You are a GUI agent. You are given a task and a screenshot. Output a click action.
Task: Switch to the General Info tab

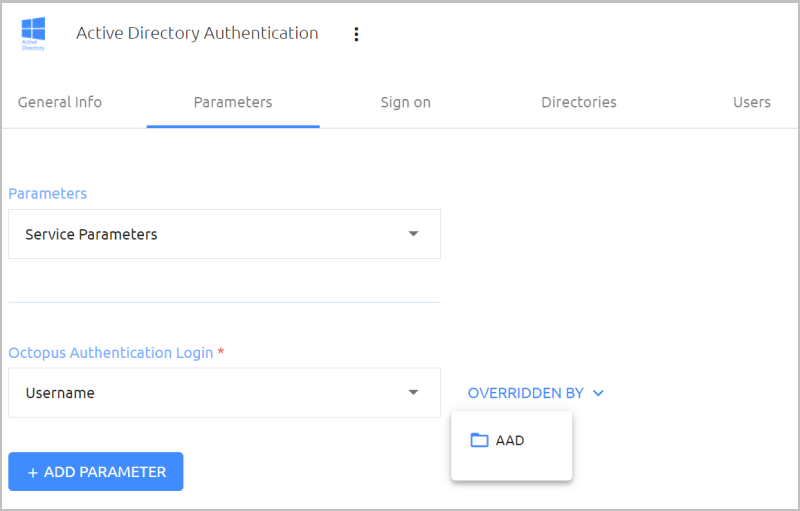pyautogui.click(x=60, y=102)
